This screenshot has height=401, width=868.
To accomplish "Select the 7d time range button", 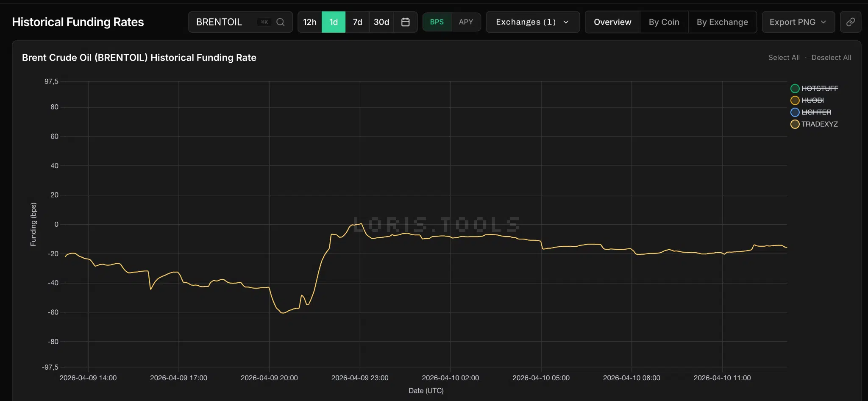I will [x=357, y=22].
